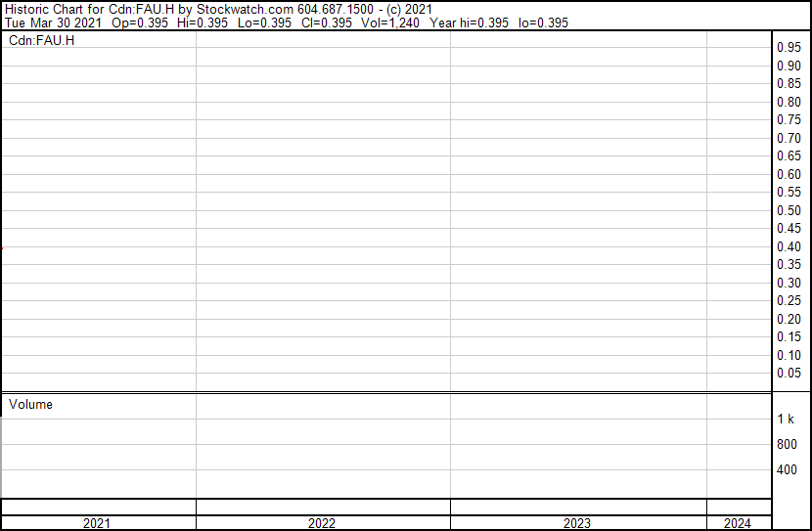812x531 pixels.
Task: Click the 0.75 price axis label
Action: [789, 119]
